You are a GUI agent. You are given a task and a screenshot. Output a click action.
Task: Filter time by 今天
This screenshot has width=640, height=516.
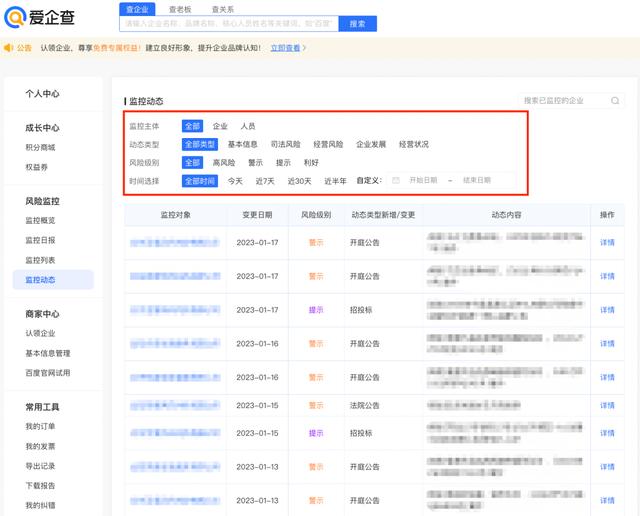tap(235, 181)
